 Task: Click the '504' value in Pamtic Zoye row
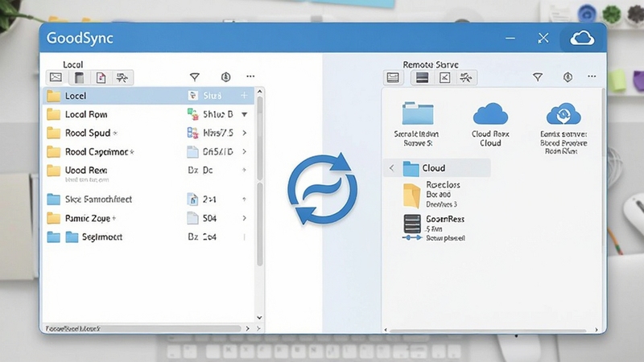[x=209, y=218]
